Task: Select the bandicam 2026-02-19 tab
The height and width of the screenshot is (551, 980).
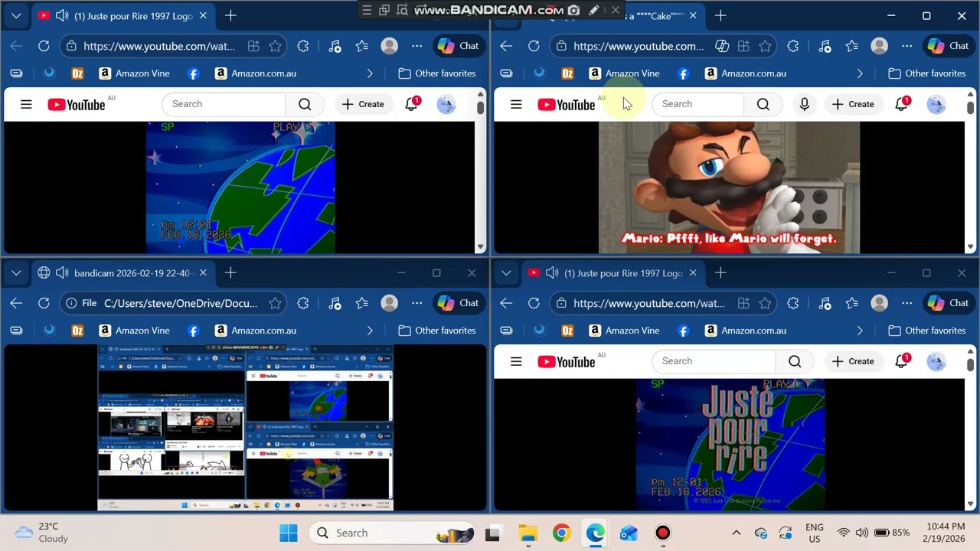Action: point(122,272)
